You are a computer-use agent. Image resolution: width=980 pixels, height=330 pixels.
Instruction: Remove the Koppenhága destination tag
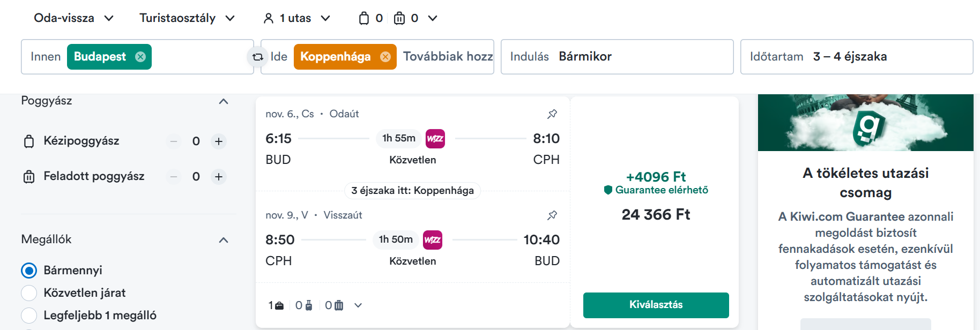pos(385,57)
